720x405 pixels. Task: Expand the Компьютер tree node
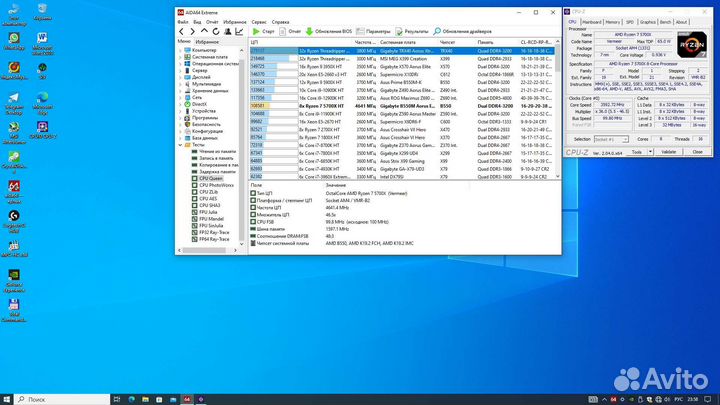point(180,50)
